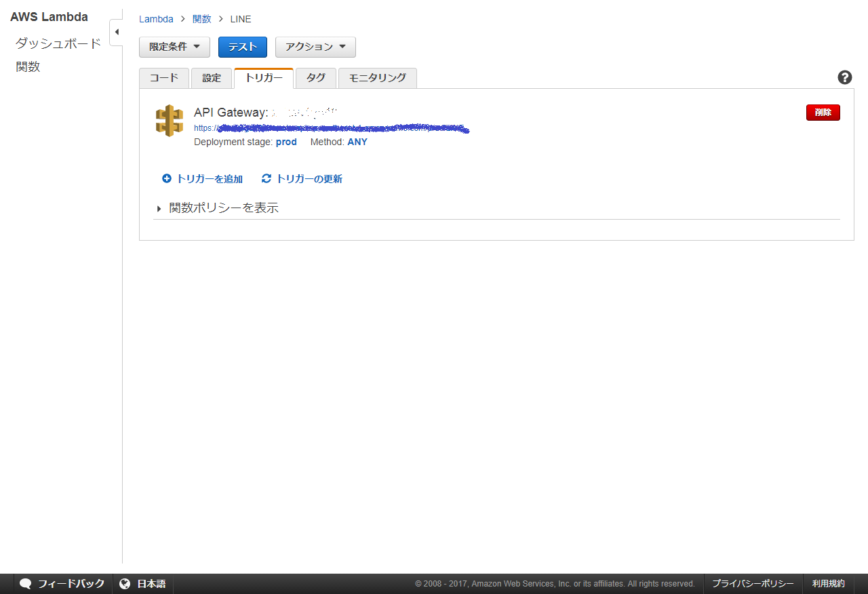Click the feedback speech bubble icon
This screenshot has height=594, width=868.
click(x=26, y=584)
